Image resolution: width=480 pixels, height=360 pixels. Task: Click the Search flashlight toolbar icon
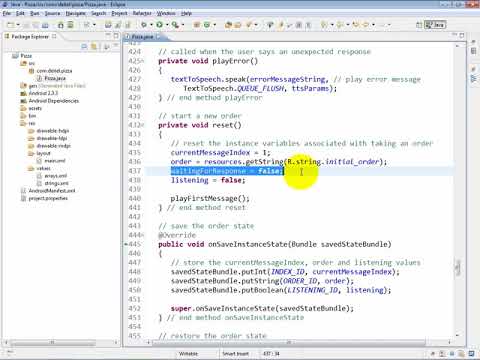point(249,25)
